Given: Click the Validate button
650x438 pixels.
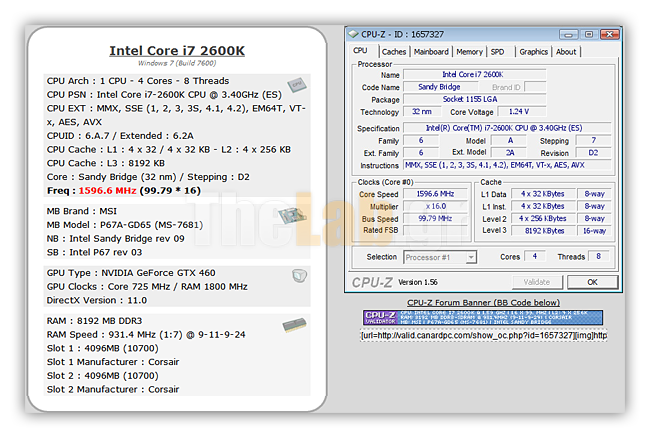Looking at the screenshot, I should pos(537,282).
